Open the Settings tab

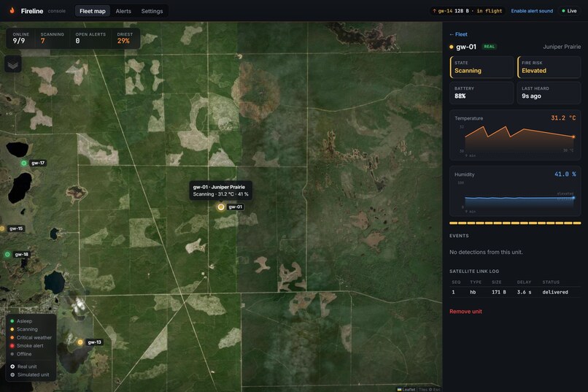(x=152, y=11)
